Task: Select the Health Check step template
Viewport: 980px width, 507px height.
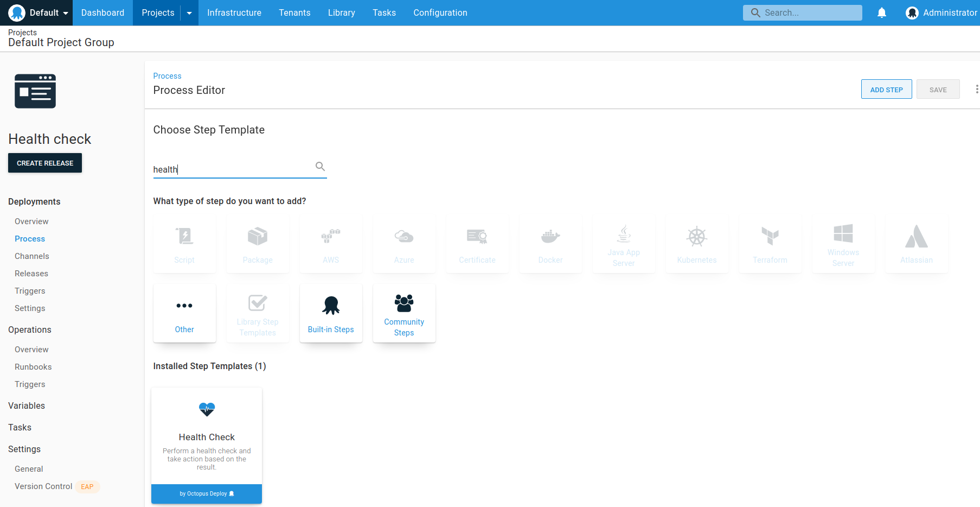Action: [x=207, y=437]
